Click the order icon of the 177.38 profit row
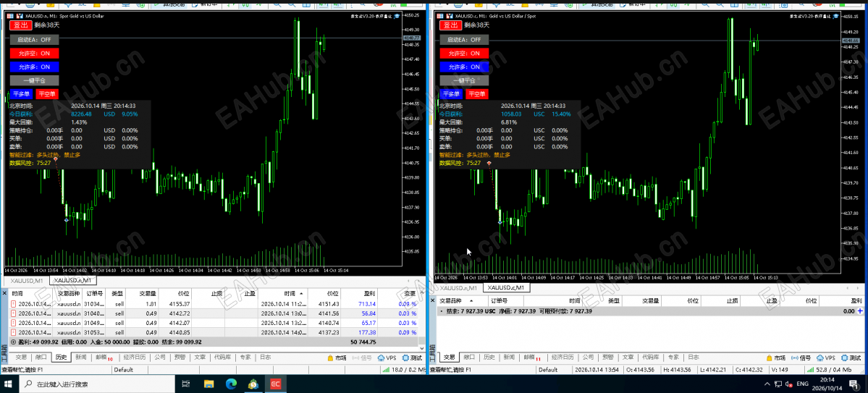 tap(14, 332)
